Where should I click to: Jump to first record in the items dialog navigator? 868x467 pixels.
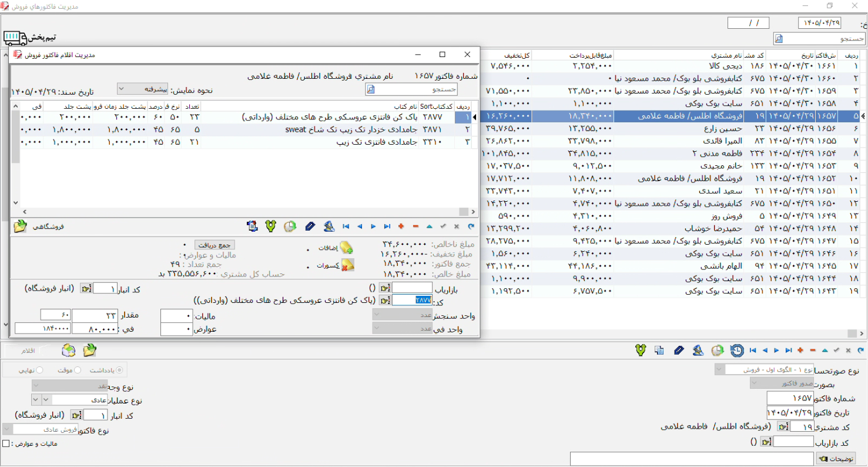(x=346, y=226)
